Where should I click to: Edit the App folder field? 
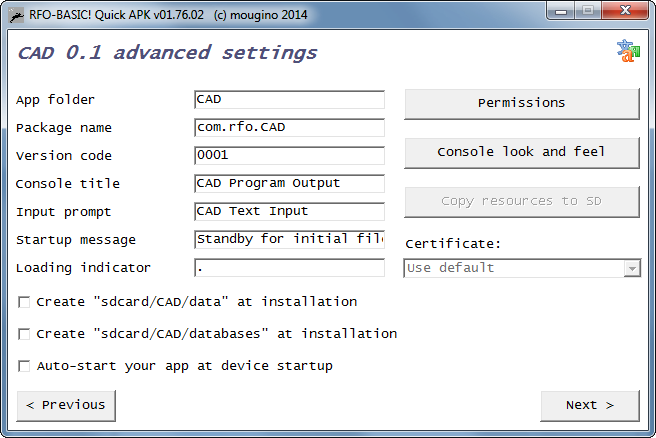[x=290, y=100]
